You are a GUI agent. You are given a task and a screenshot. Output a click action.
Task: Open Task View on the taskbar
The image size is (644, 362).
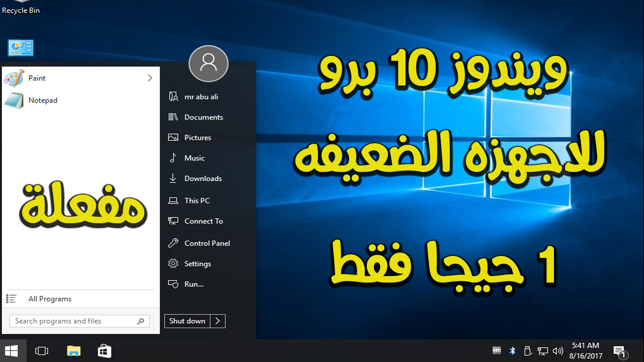(x=42, y=351)
